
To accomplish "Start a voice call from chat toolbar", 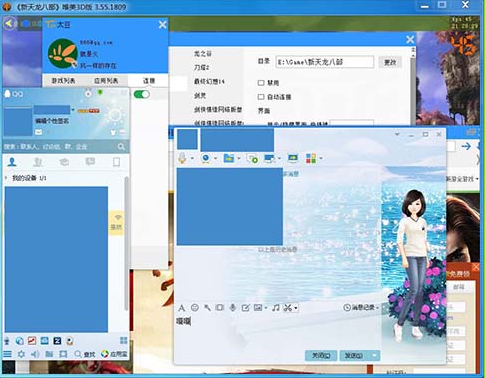I will click(x=182, y=158).
